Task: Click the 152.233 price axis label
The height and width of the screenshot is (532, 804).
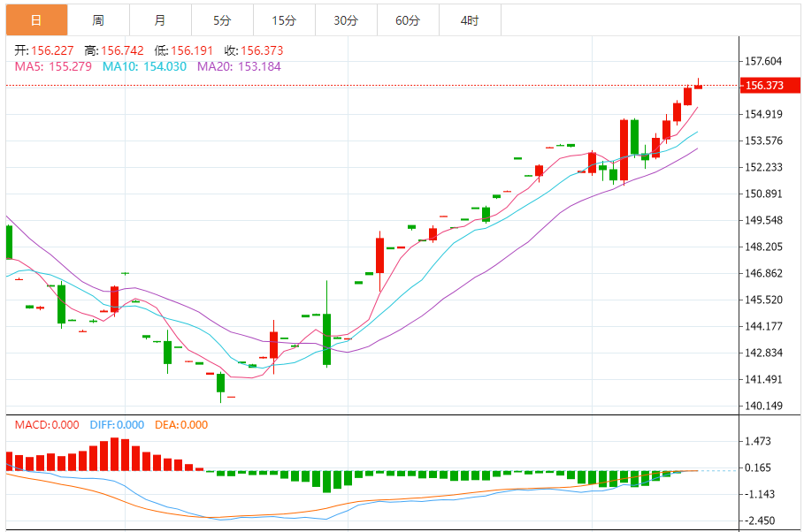Action: click(x=763, y=167)
